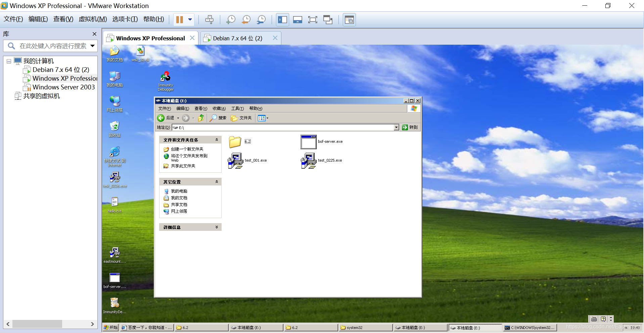The height and width of the screenshot is (333, 644).
Task: Pause the virtual machine from VMware toolbar
Action: click(x=180, y=19)
